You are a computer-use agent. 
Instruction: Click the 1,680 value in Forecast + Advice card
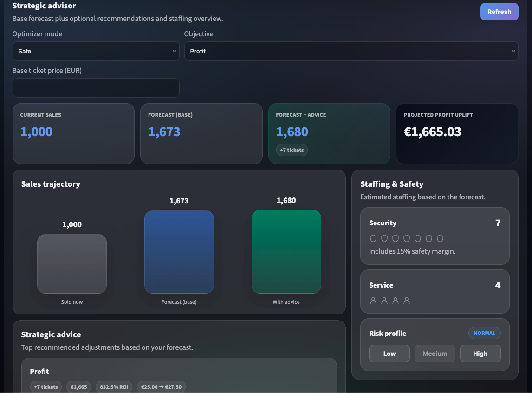[292, 131]
